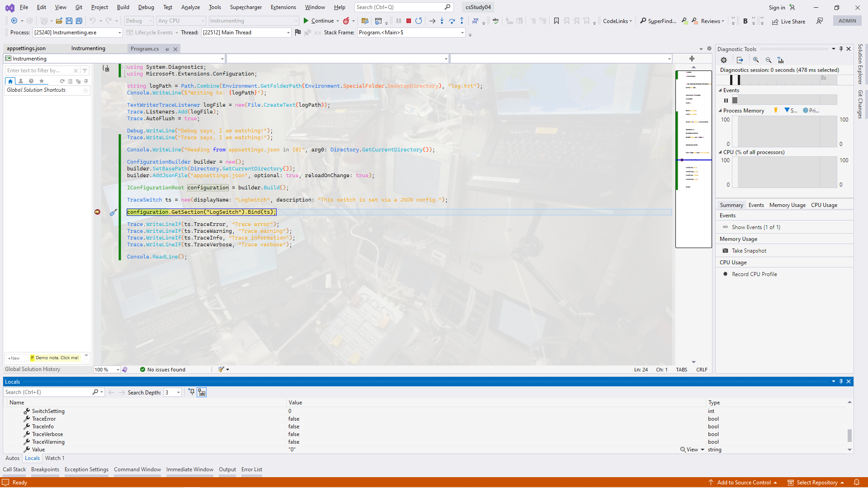
Task: Click Record CPU Profile
Action: coord(754,274)
